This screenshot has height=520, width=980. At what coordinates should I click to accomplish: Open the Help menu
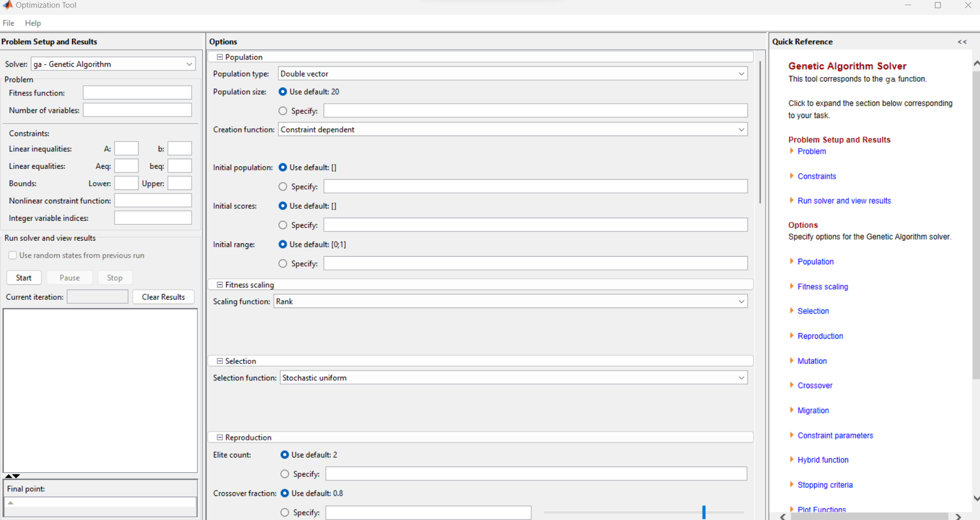tap(32, 23)
